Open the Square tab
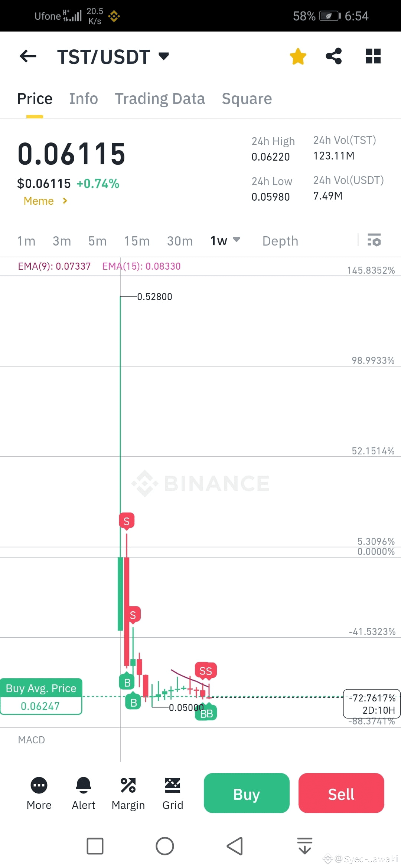The height and width of the screenshot is (868, 401). click(x=247, y=98)
